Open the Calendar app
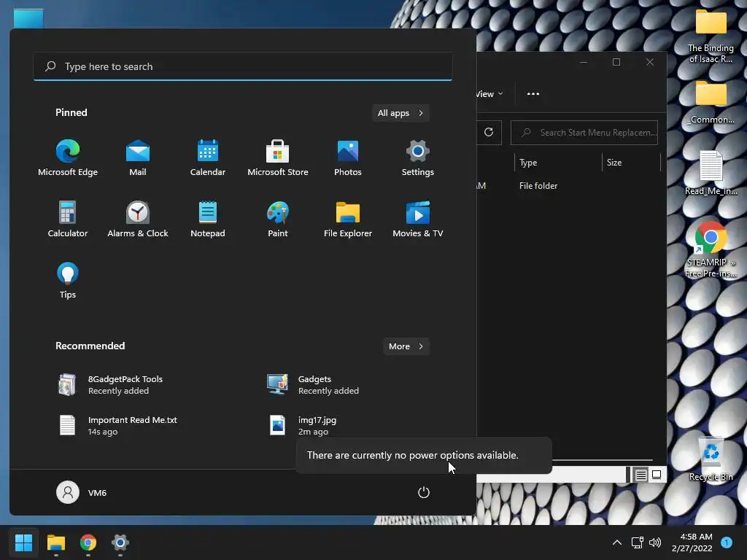The width and height of the screenshot is (747, 560). coord(208,157)
